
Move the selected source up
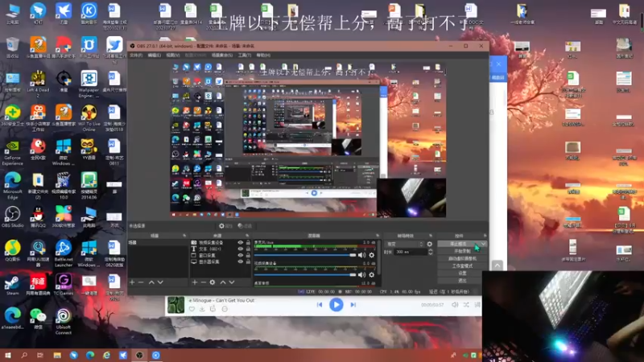coord(223,282)
